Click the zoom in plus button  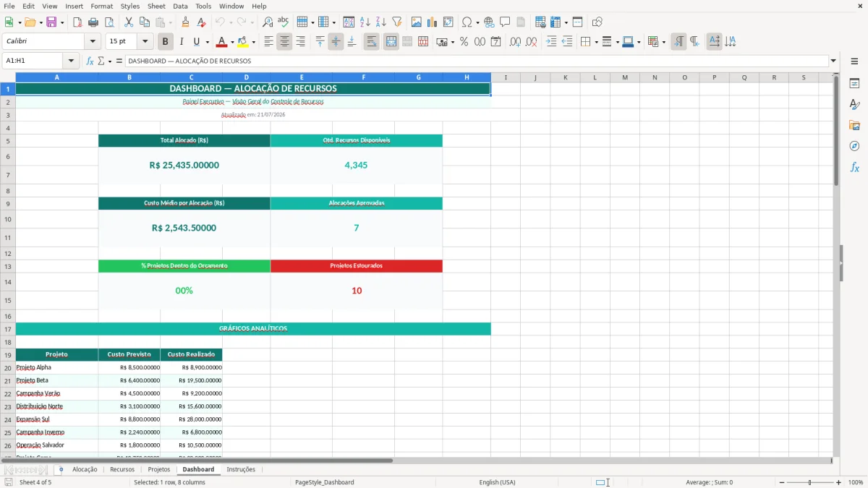tap(838, 482)
